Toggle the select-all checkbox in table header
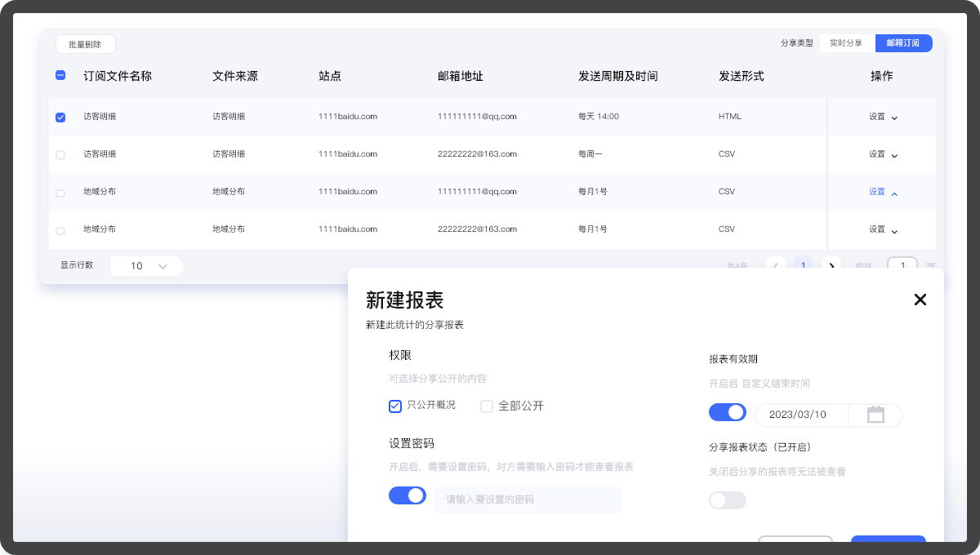The image size is (980, 555). 60,76
